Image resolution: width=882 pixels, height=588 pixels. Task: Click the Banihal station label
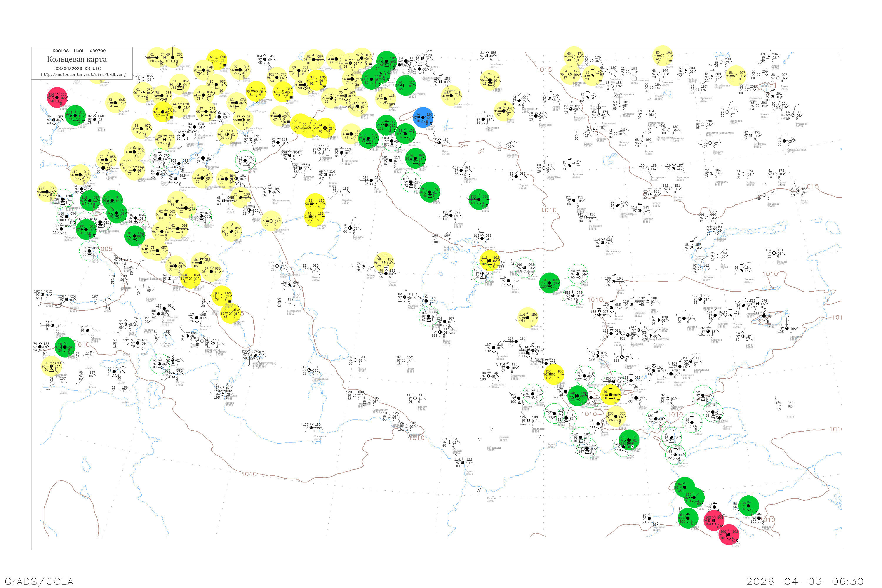coord(766,527)
